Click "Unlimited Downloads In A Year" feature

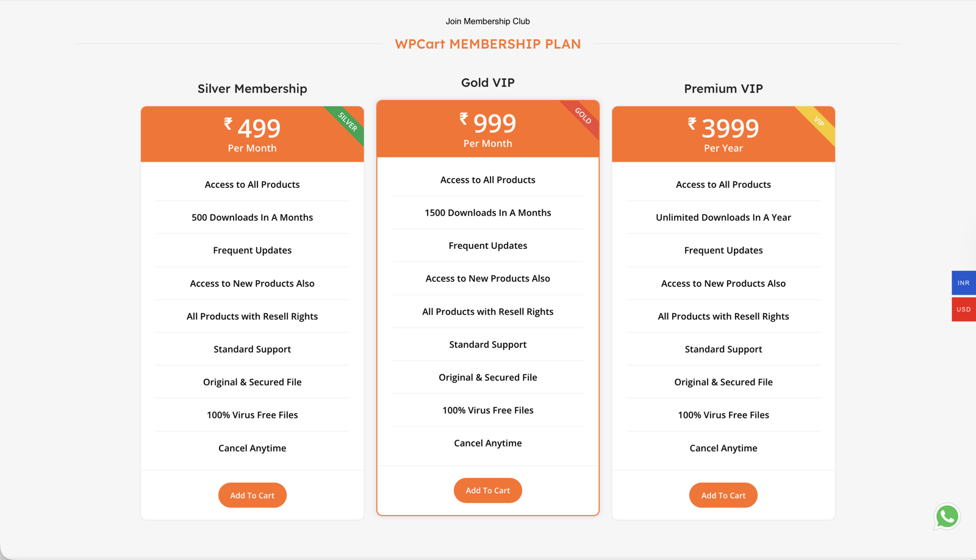click(723, 217)
